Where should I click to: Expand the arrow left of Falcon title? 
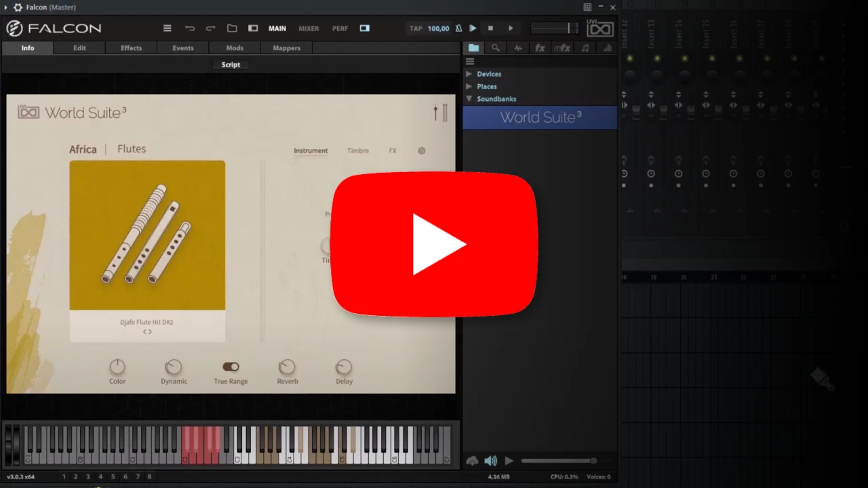click(x=6, y=7)
